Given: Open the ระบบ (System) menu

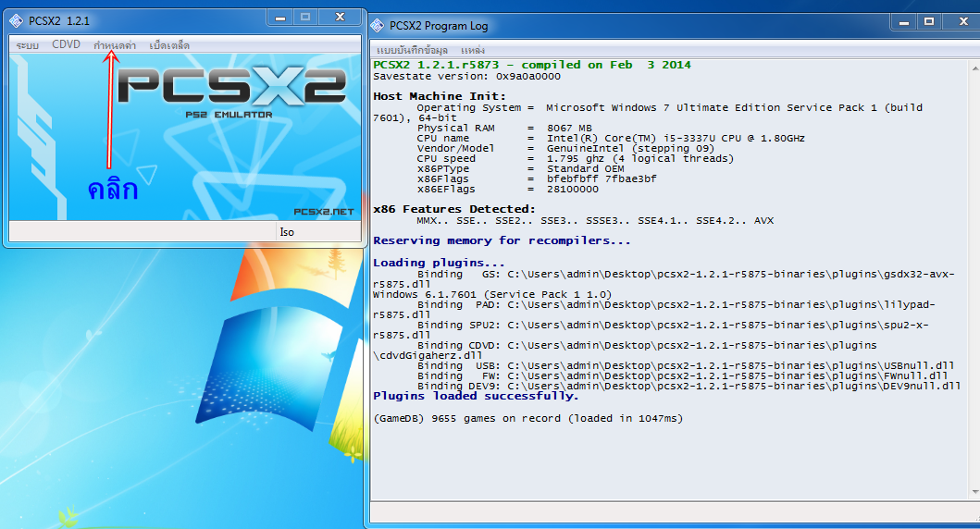Looking at the screenshot, I should (x=28, y=45).
